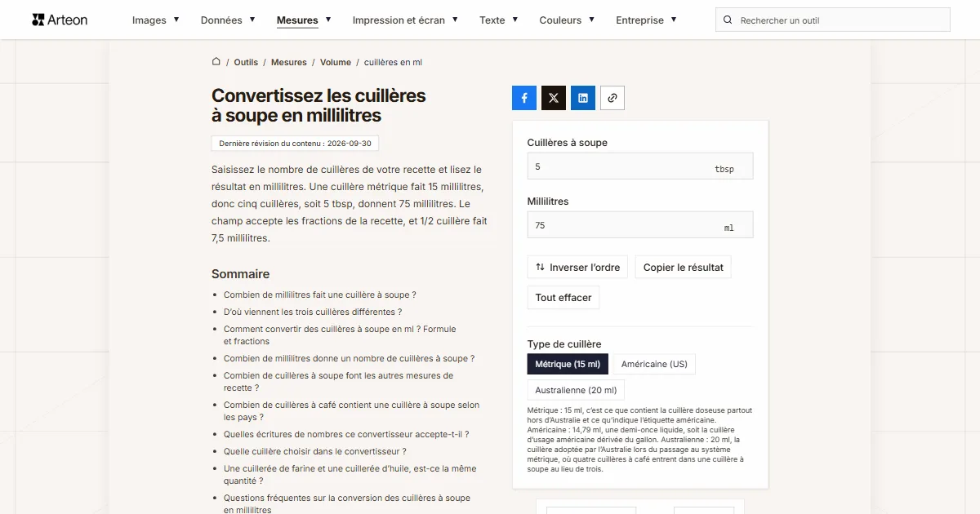980x514 pixels.
Task: Expand the Couleurs menu
Action: tap(567, 20)
